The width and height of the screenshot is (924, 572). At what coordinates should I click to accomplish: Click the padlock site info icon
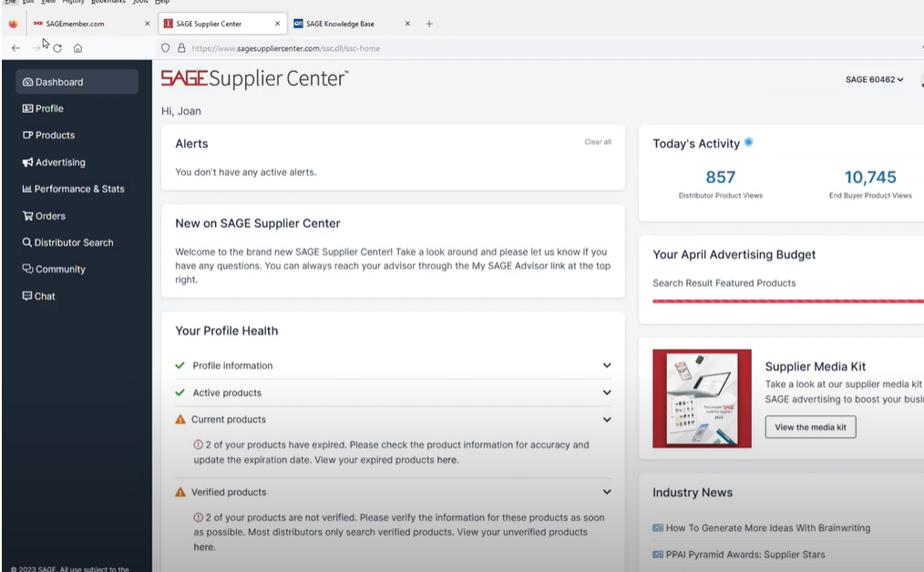pyautogui.click(x=181, y=48)
